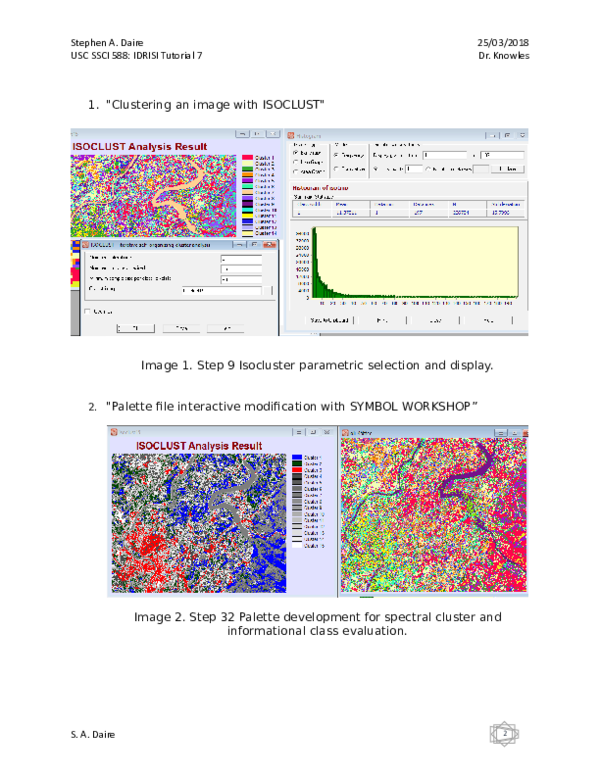
Task: Click the gray badge icon at page bottom-right
Action: [504, 734]
